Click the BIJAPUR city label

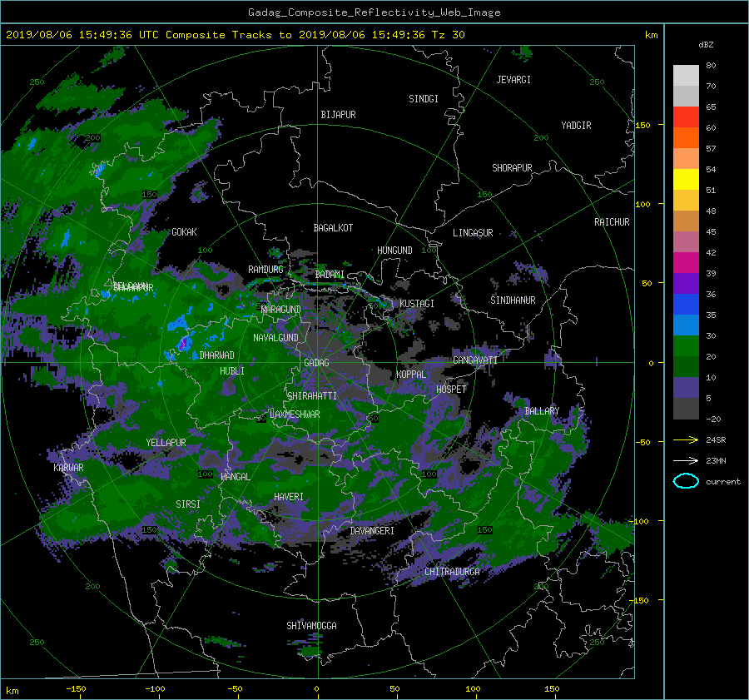tap(338, 115)
